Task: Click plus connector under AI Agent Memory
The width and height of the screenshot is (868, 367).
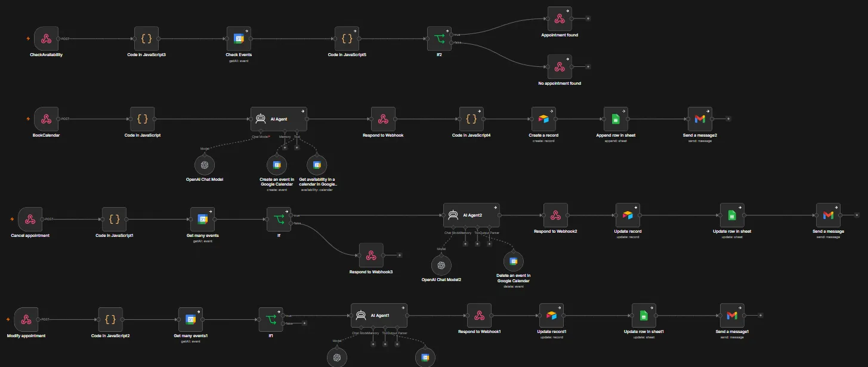Action: click(x=285, y=147)
